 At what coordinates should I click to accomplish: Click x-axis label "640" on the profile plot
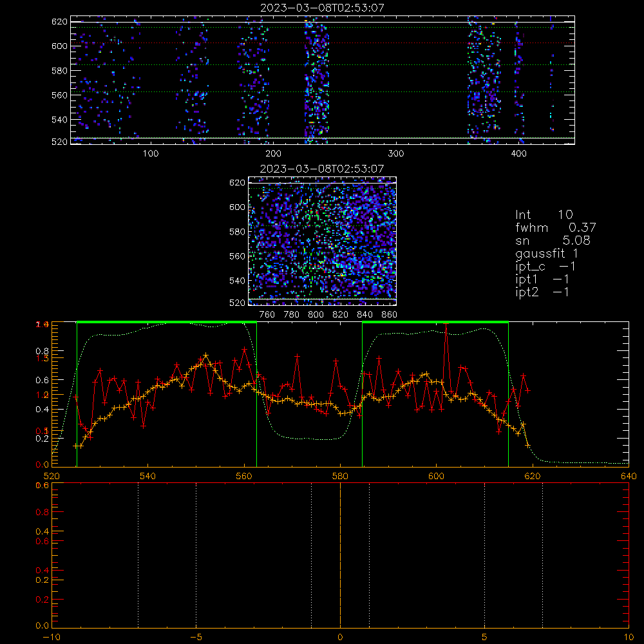tap(629, 477)
